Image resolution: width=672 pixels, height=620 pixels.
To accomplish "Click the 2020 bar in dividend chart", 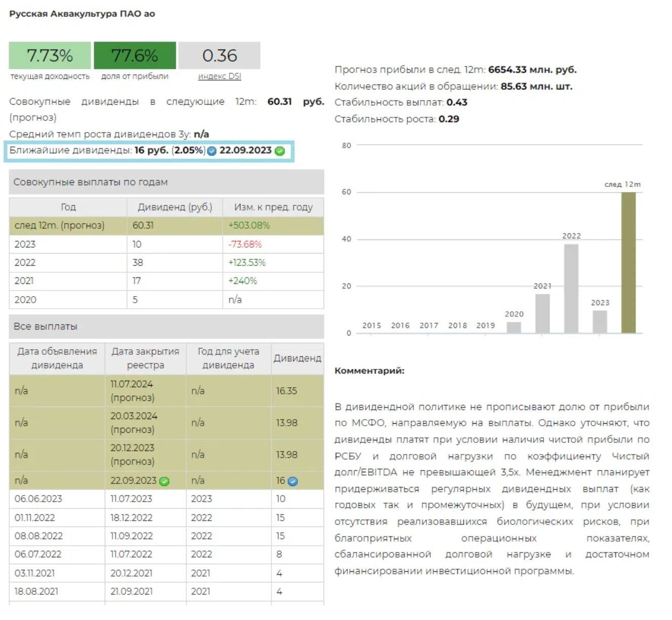I will pyautogui.click(x=514, y=327).
